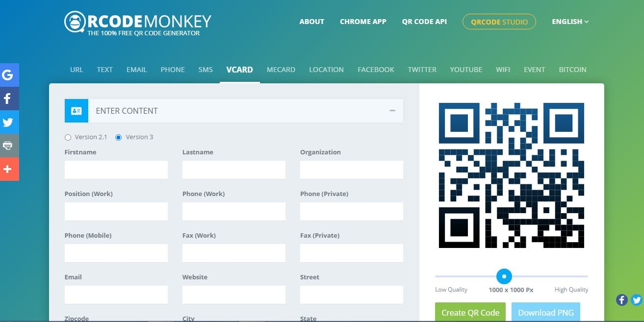Open the ABOUT page link
The image size is (644, 322).
click(312, 22)
